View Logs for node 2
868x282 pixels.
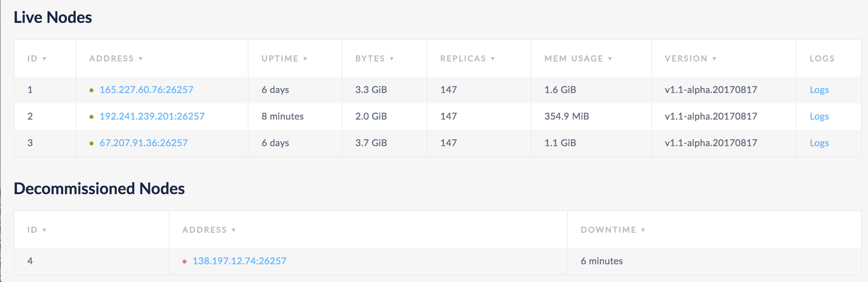coord(819,116)
